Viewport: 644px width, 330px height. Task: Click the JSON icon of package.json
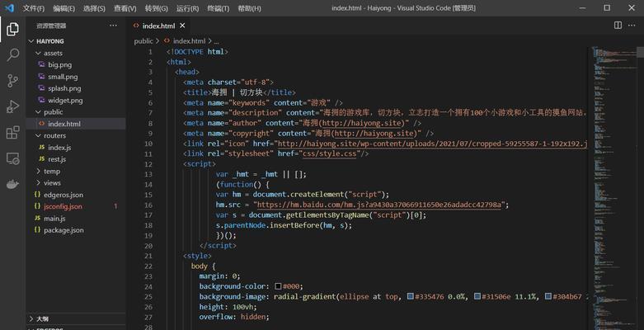click(37, 229)
